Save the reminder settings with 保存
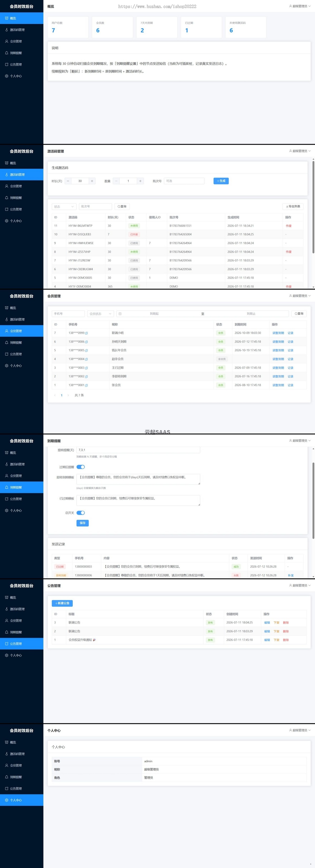The height and width of the screenshot is (868, 315). pyautogui.click(x=82, y=523)
